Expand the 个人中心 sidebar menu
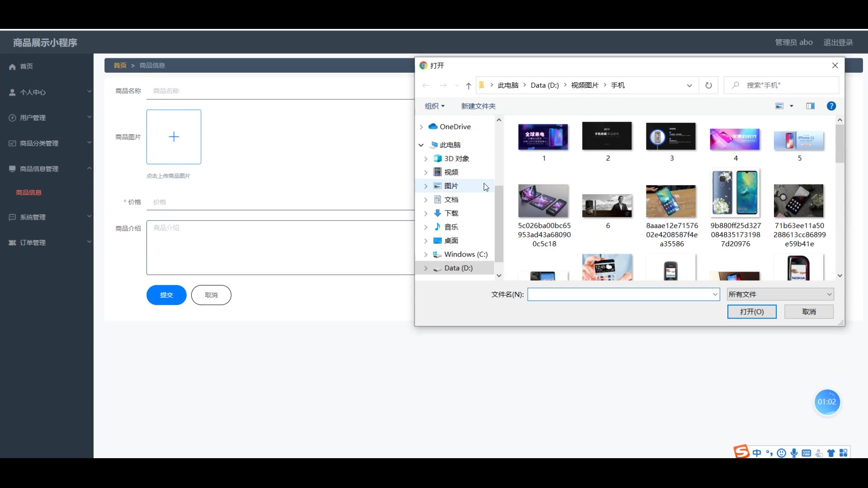 [x=47, y=92]
